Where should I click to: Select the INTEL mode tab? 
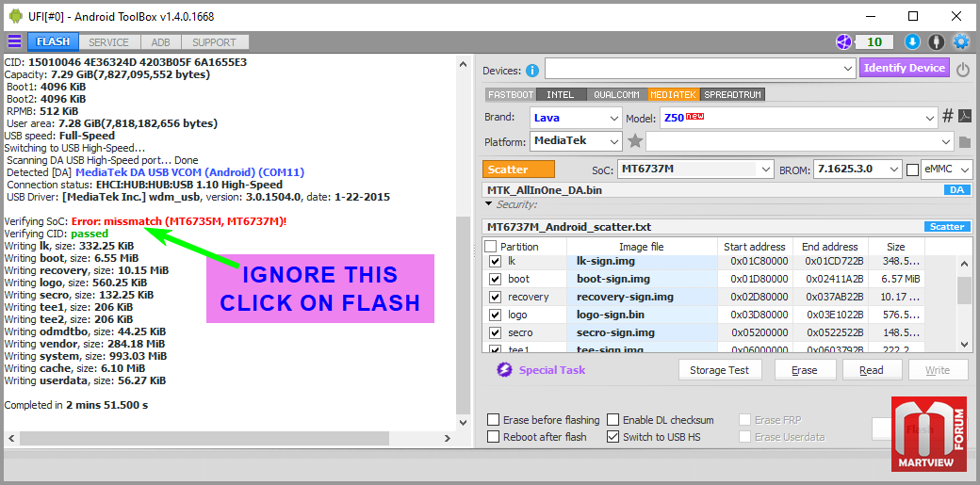coord(560,95)
